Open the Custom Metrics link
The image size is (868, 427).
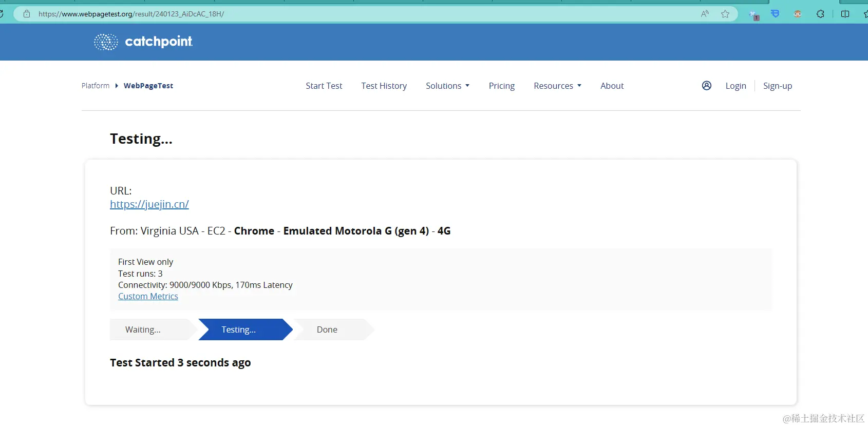pos(148,296)
